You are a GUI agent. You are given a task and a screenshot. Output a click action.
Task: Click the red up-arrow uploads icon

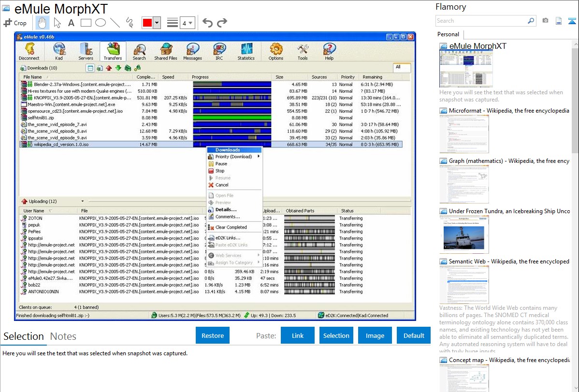[x=109, y=68]
